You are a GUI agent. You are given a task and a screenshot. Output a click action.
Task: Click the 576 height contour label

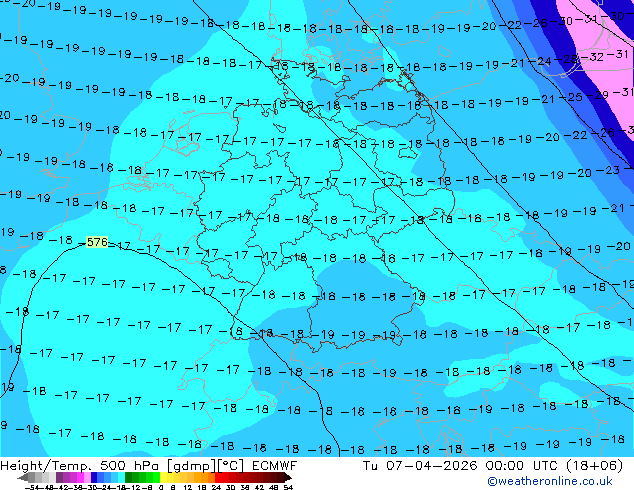point(97,242)
